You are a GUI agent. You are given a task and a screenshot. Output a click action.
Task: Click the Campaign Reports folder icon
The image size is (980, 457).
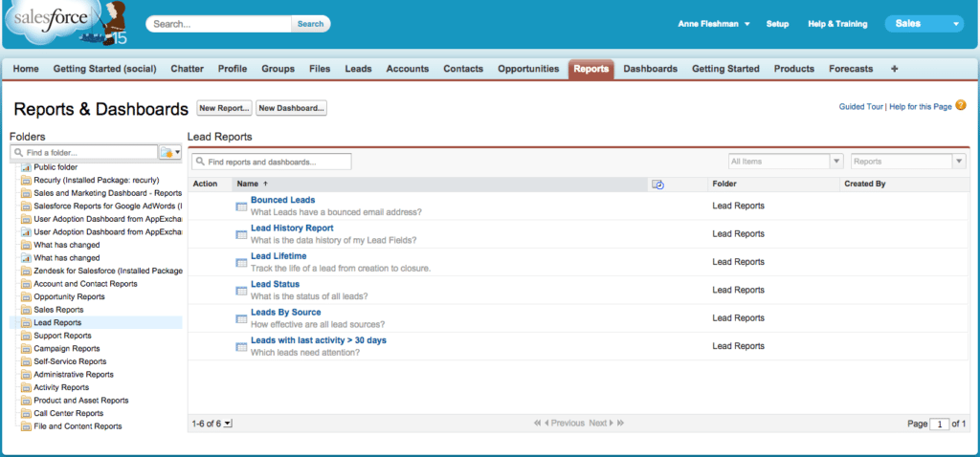pyautogui.click(x=26, y=348)
